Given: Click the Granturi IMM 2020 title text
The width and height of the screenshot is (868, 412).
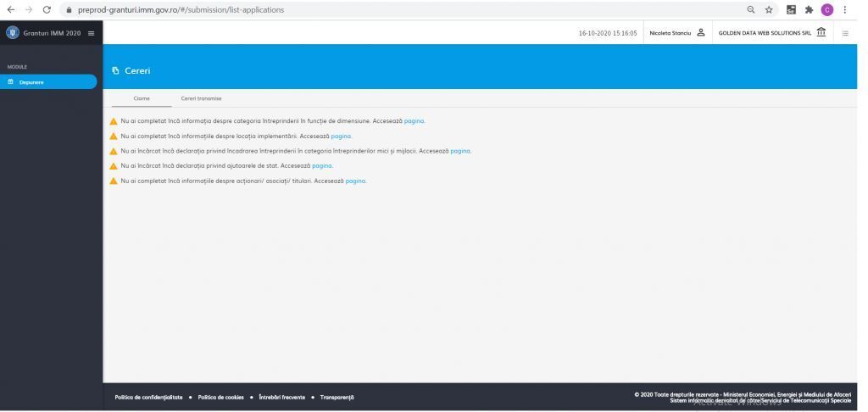Looking at the screenshot, I should click(x=52, y=33).
